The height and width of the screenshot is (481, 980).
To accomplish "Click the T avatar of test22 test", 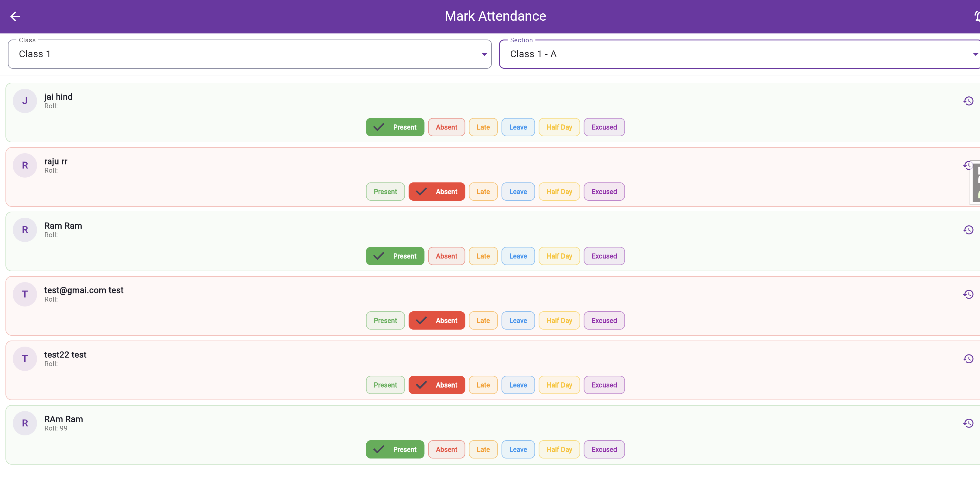I will pyautogui.click(x=25, y=358).
